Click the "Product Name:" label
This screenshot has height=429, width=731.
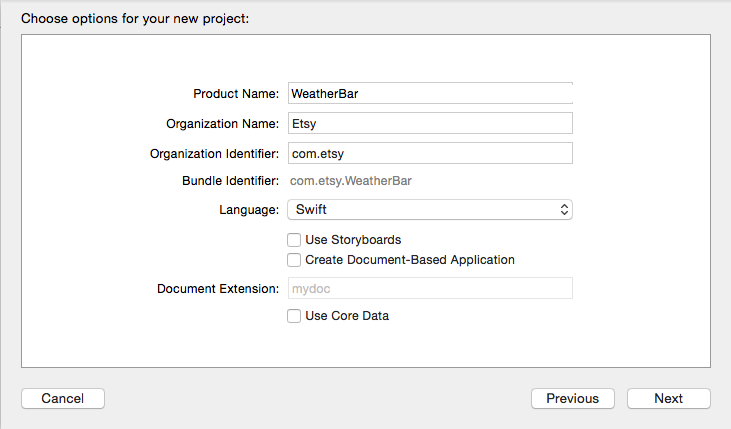[x=236, y=94]
